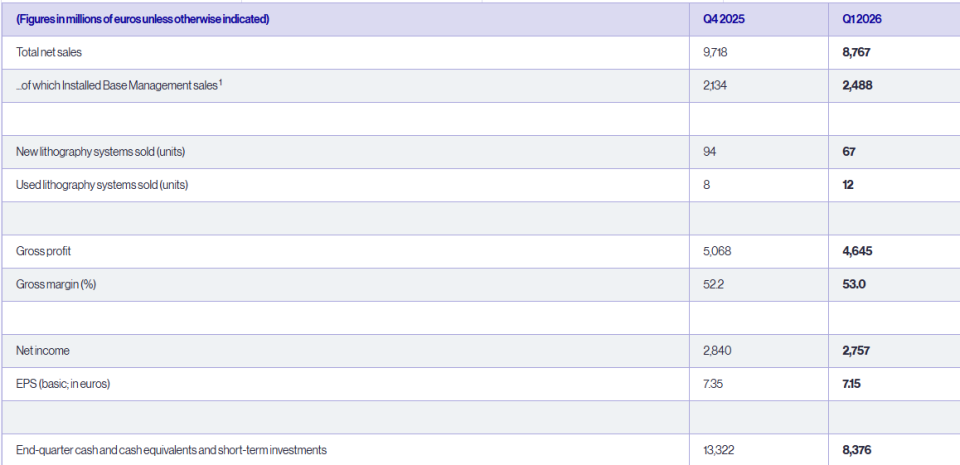
Task: Click new lithography systems value 94
Action: pos(710,152)
